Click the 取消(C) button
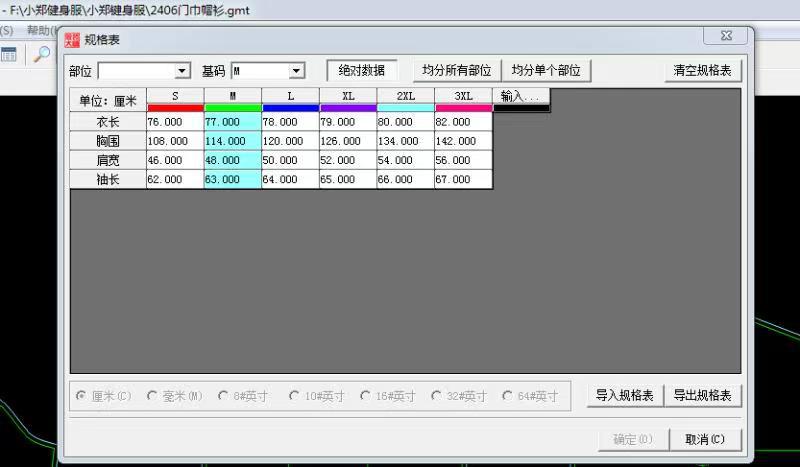The width and height of the screenshot is (800, 467). 705,439
